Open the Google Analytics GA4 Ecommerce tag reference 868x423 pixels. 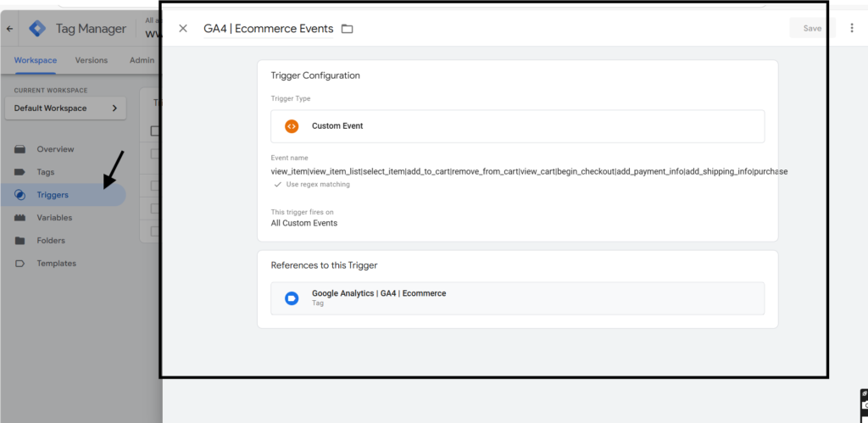(518, 298)
